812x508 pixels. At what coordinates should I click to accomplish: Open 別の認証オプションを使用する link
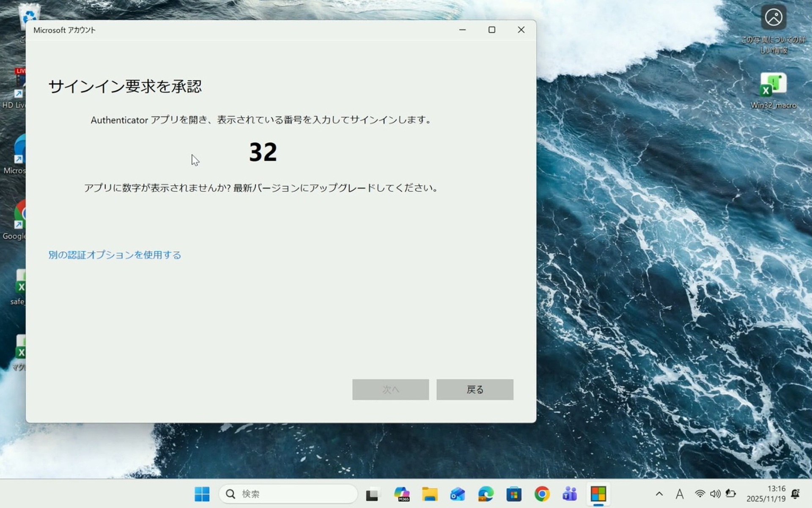(x=114, y=255)
